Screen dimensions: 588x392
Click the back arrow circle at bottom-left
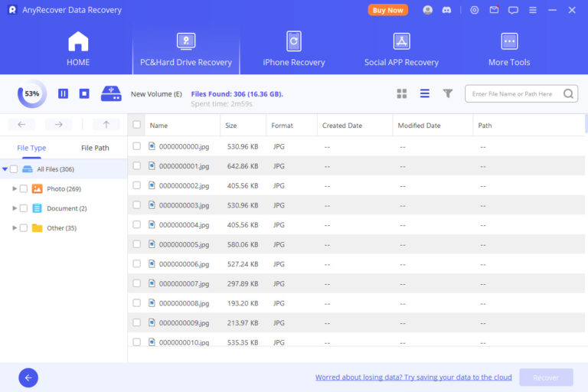tap(28, 377)
